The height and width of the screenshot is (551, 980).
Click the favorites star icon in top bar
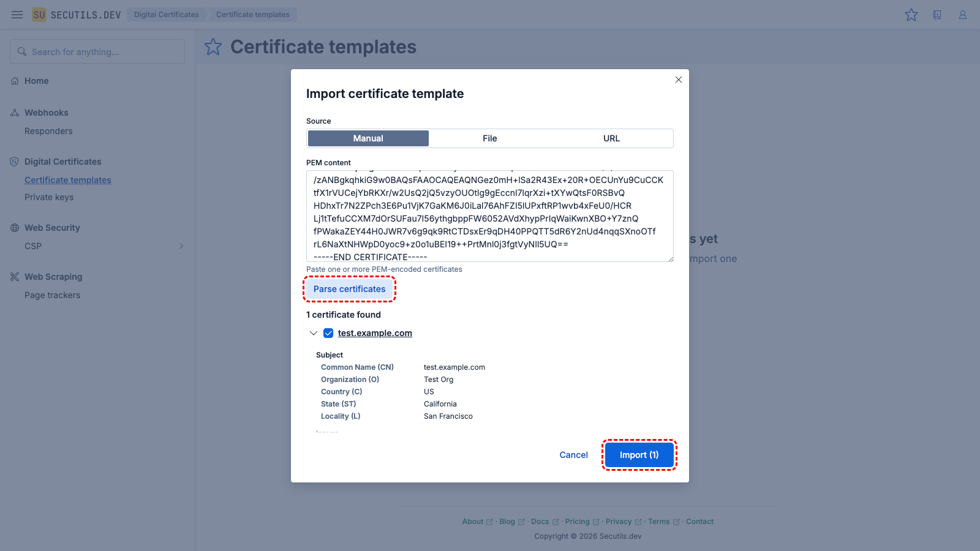(x=911, y=15)
